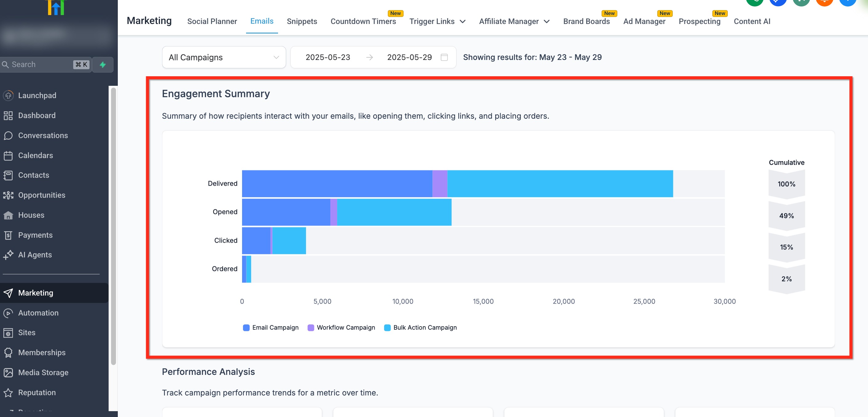Click the Calendars icon in sidebar
This screenshot has width=868, height=417.
[8, 155]
